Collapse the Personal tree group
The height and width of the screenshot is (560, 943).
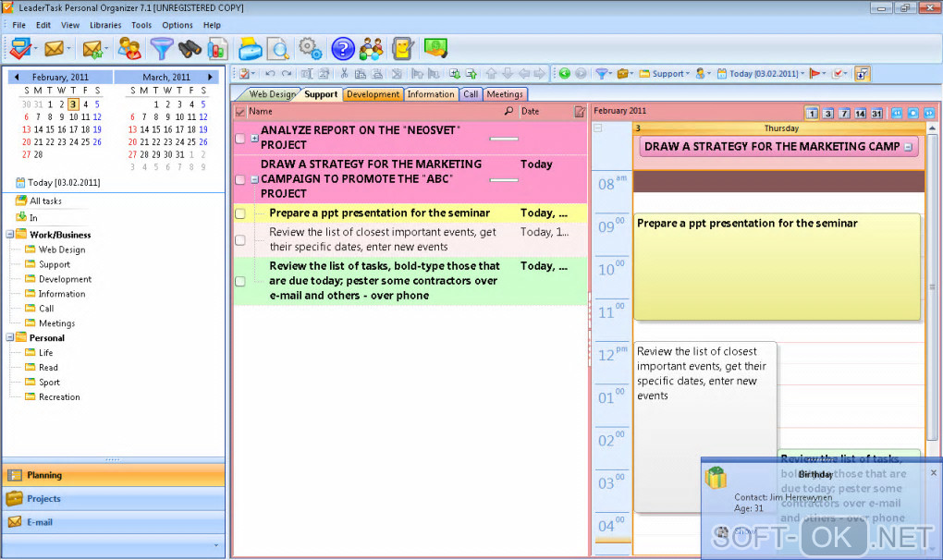pos(9,337)
